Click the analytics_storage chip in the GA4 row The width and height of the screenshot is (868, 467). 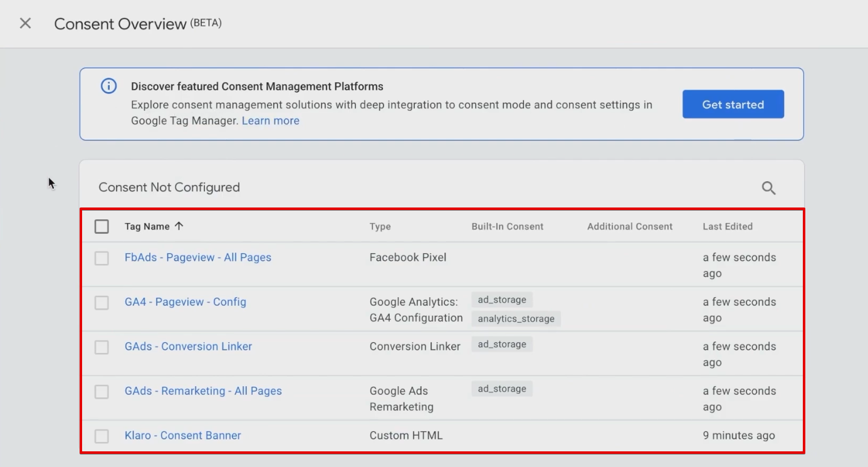[516, 319]
